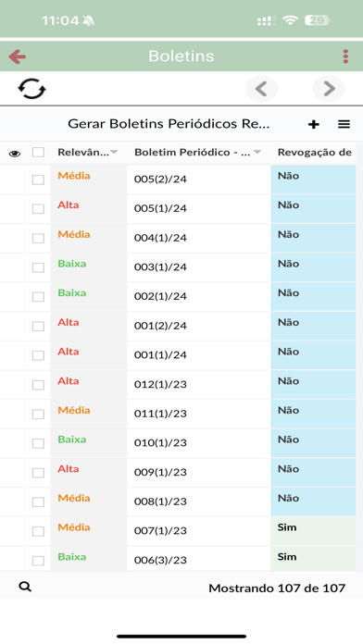Open the hamburger list menu
This screenshot has height=644, width=363.
tap(344, 124)
